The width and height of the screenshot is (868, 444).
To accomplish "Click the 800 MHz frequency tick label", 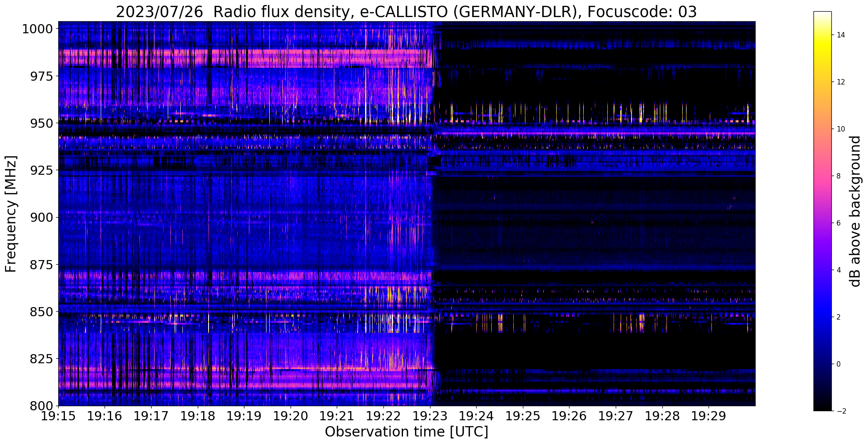I will click(41, 406).
